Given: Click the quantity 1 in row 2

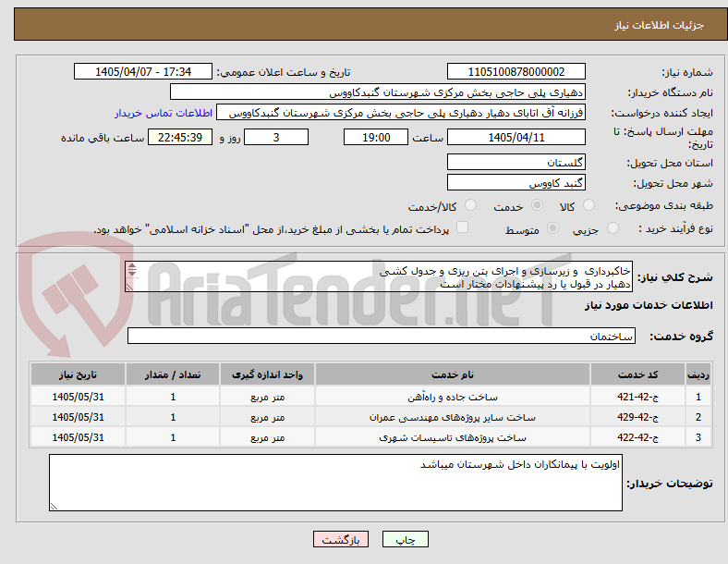Looking at the screenshot, I should (x=173, y=417).
